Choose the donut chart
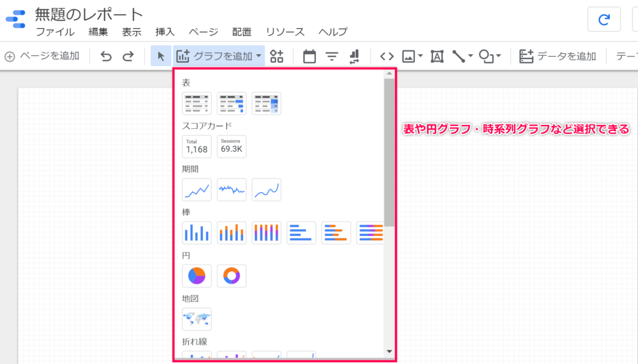 point(232,276)
